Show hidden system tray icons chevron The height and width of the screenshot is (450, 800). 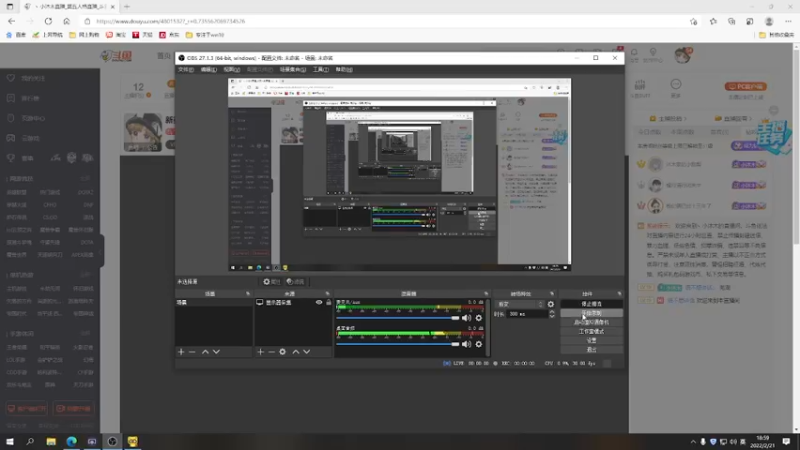pos(693,442)
